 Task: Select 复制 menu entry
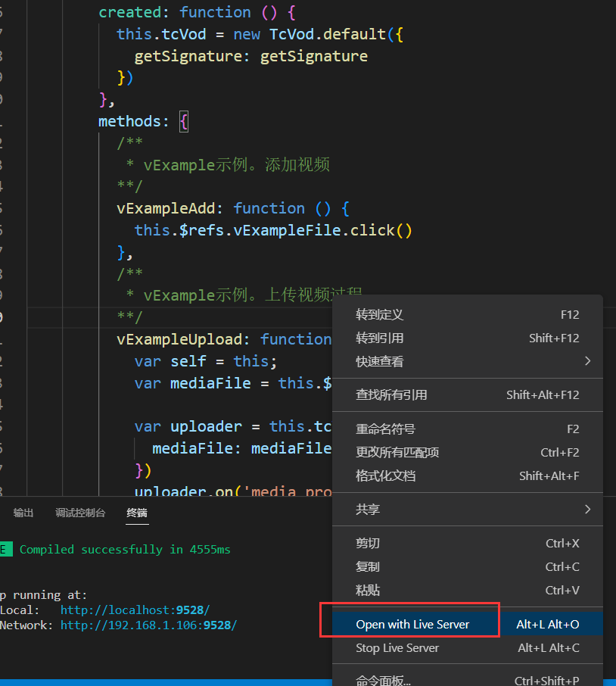click(468, 566)
